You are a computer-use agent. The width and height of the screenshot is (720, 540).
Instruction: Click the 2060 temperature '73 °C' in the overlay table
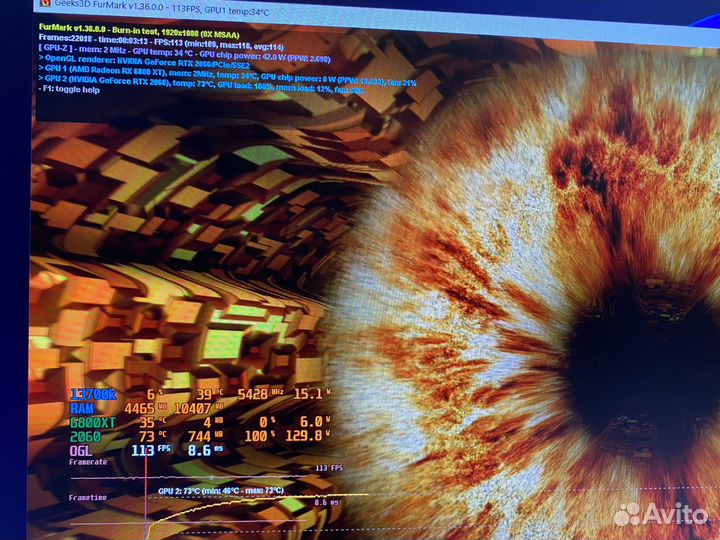click(153, 436)
